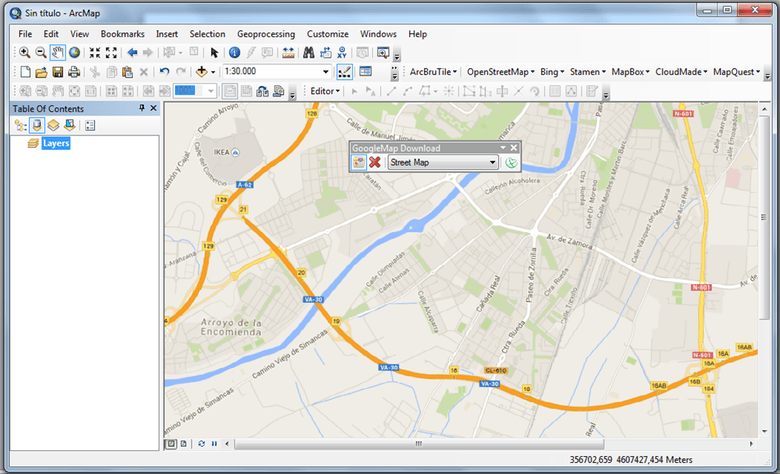Open the OpenStreetMap dropdown
Image resolution: width=780 pixels, height=474 pixels.
[x=500, y=72]
